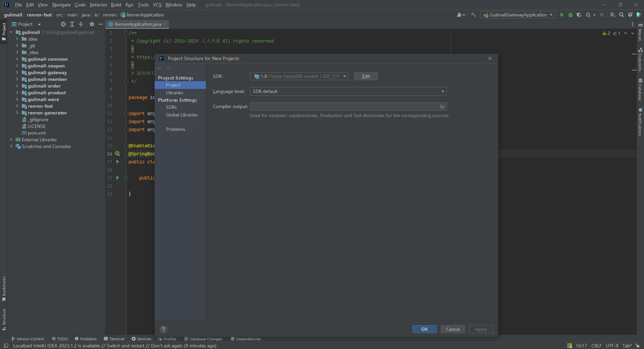
Task: Click the Edit SDK button
Action: click(366, 76)
